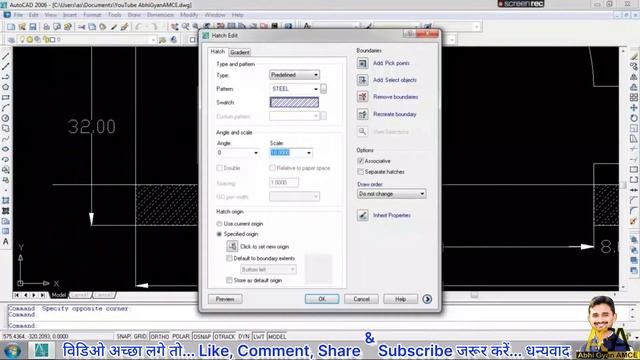Click the Scale value input field
640x360 pixels.
[287, 153]
